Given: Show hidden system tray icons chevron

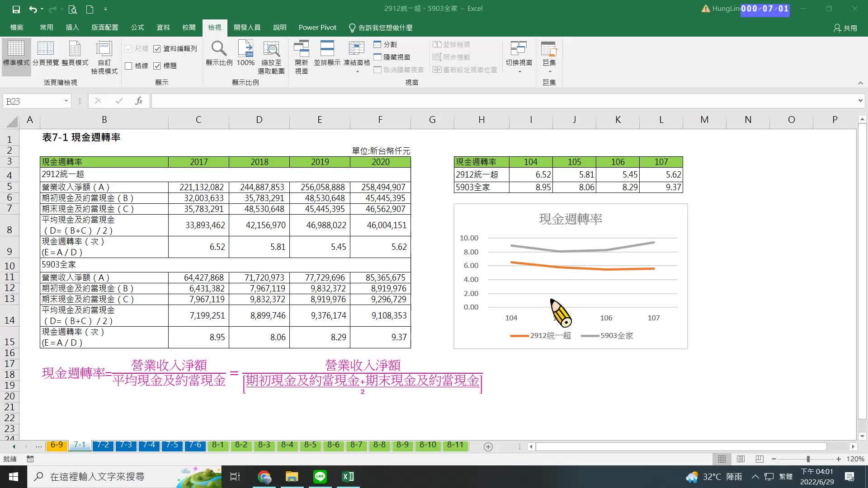Looking at the screenshot, I should point(755,477).
